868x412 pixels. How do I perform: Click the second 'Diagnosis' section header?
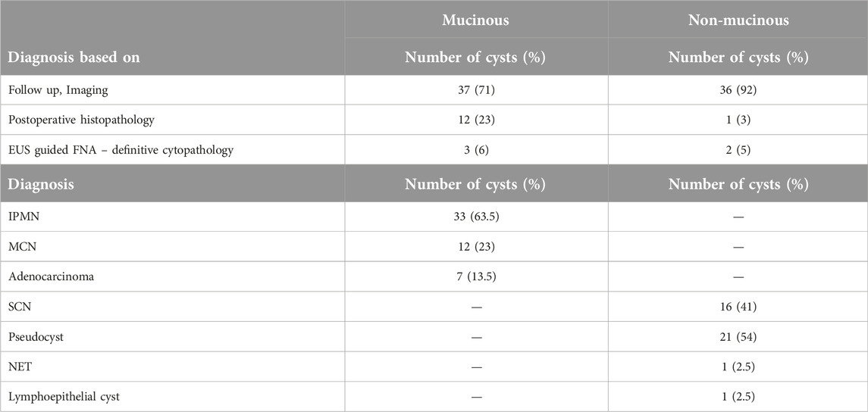click(41, 183)
